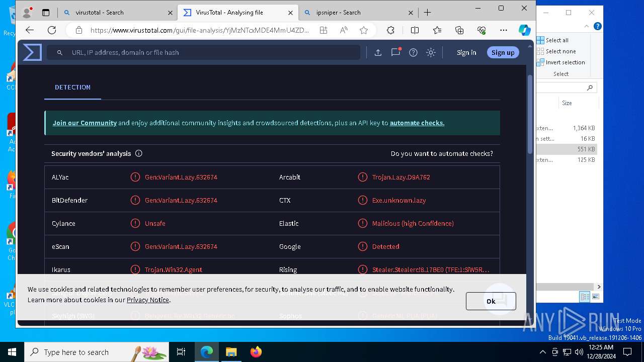Open the Copilot icon in Edge toolbar
This screenshot has height=362, width=644.
pos(525,30)
